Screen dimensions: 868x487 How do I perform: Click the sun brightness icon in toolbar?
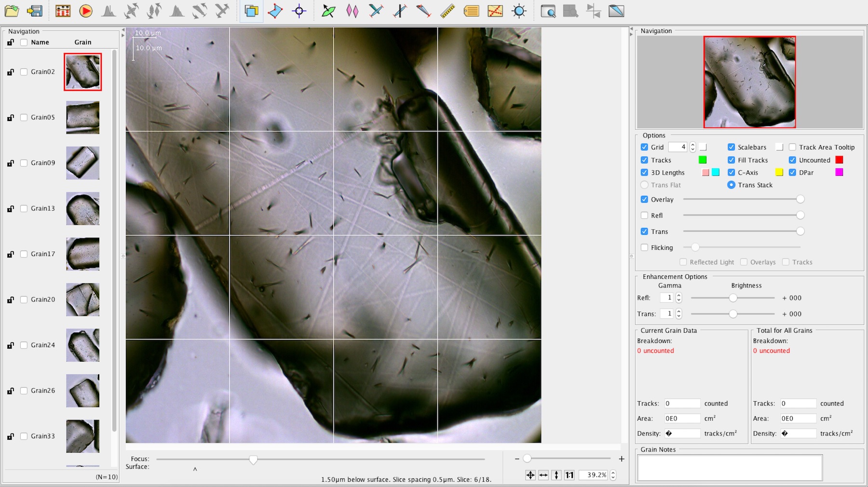(519, 11)
